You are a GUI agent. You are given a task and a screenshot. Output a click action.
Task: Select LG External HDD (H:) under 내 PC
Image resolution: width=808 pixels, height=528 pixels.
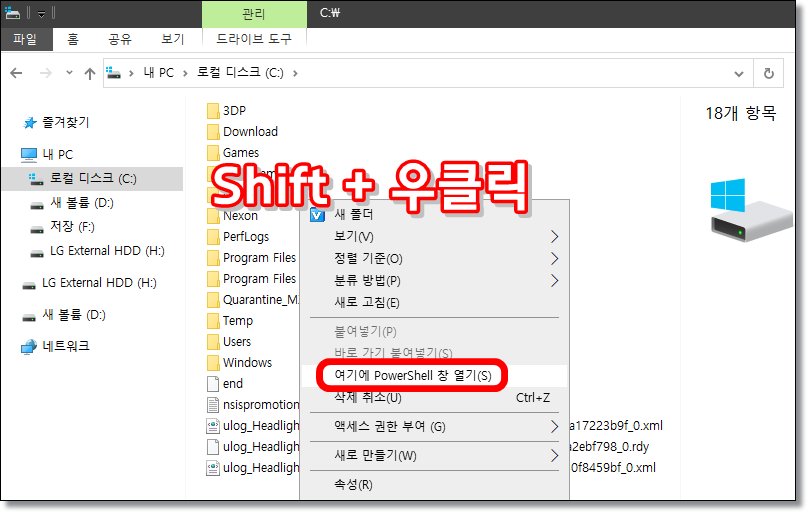coord(107,250)
